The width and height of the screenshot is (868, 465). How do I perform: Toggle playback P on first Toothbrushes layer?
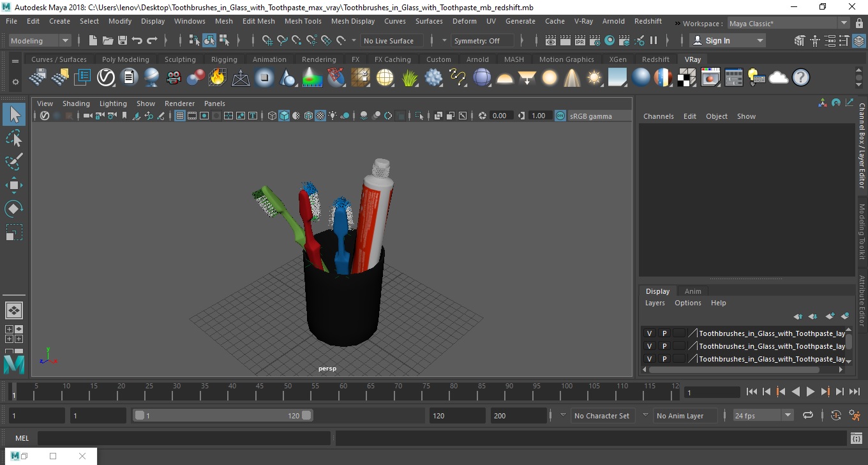[664, 333]
